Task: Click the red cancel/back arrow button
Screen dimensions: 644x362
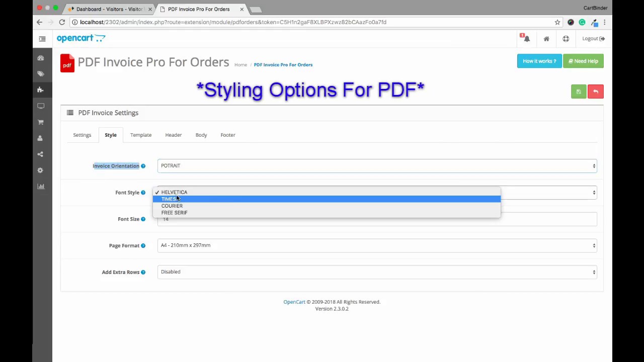Action: pyautogui.click(x=596, y=92)
